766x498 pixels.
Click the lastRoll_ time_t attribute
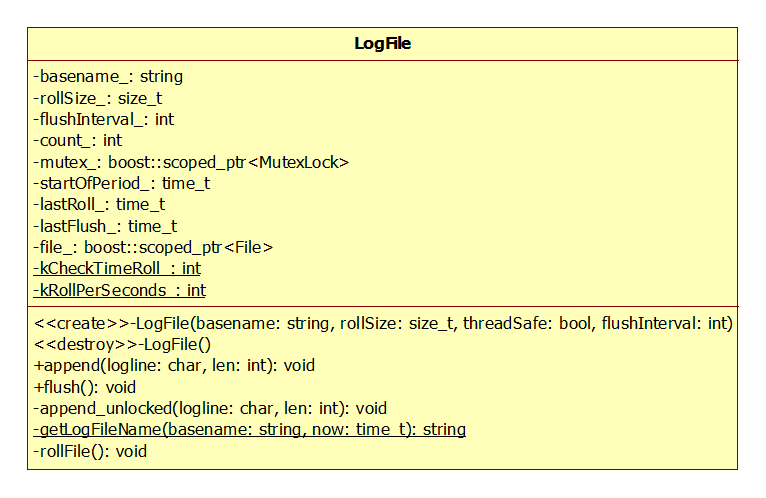point(99,204)
